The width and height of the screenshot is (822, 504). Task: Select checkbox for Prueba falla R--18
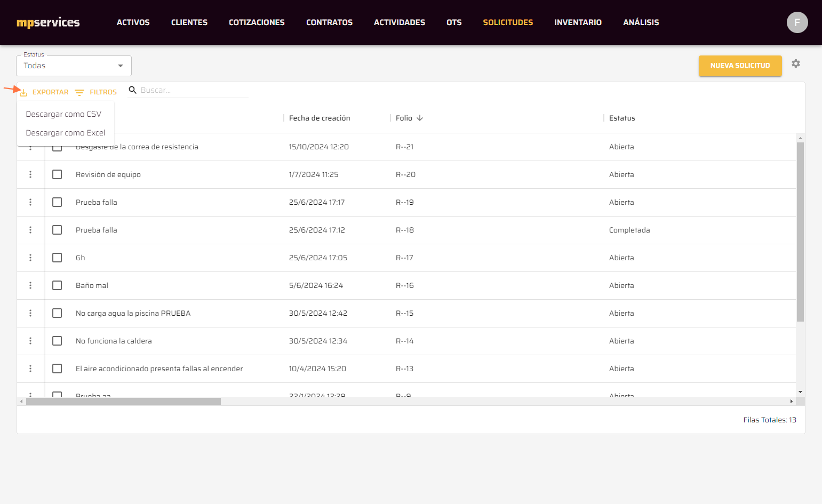(57, 230)
